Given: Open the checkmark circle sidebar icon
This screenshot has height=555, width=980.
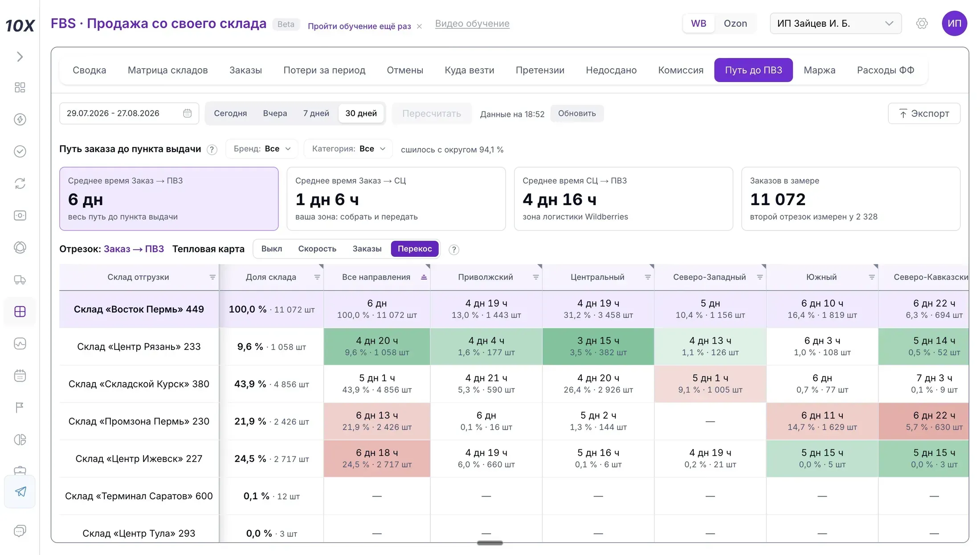Looking at the screenshot, I should pyautogui.click(x=20, y=152).
